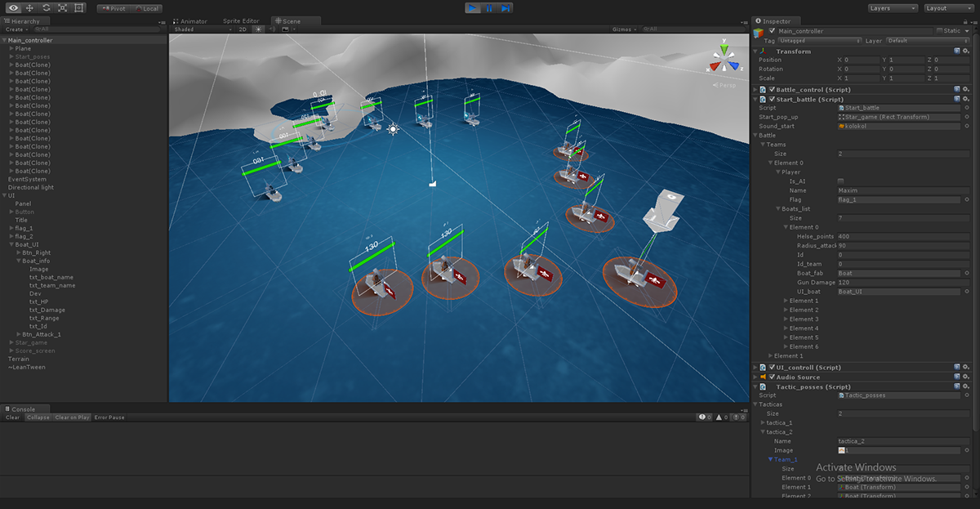This screenshot has width=980, height=509.
Task: Click console Clear on Play button
Action: (x=72, y=417)
